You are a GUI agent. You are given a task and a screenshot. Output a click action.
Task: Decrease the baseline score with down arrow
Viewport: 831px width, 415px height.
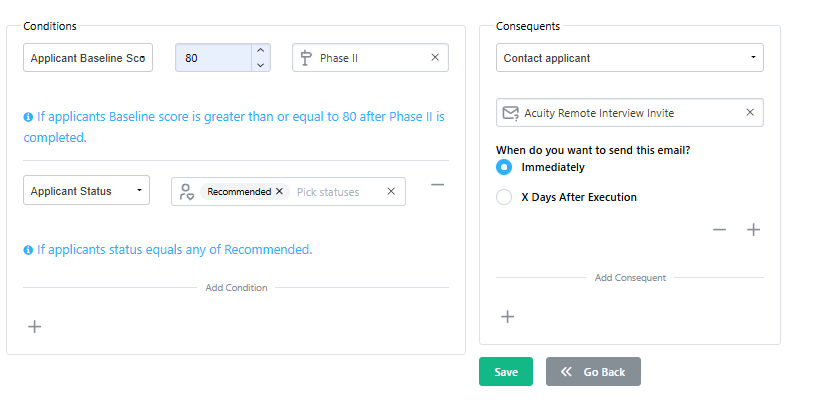[260, 65]
